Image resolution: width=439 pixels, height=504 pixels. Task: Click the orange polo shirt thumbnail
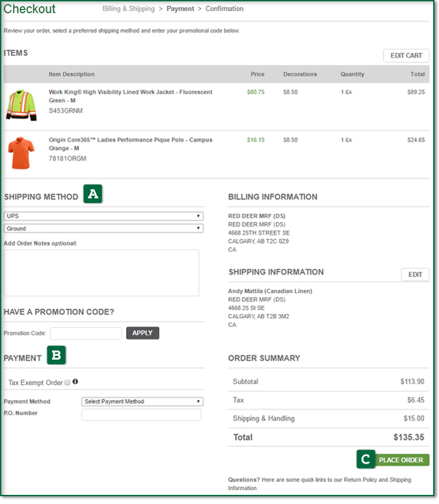coord(21,153)
